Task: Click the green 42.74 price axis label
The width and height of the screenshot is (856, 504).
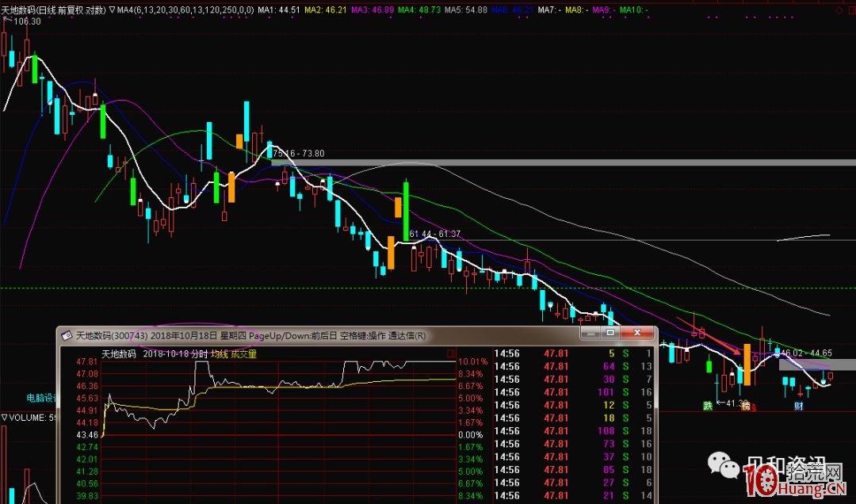Action: [x=87, y=447]
